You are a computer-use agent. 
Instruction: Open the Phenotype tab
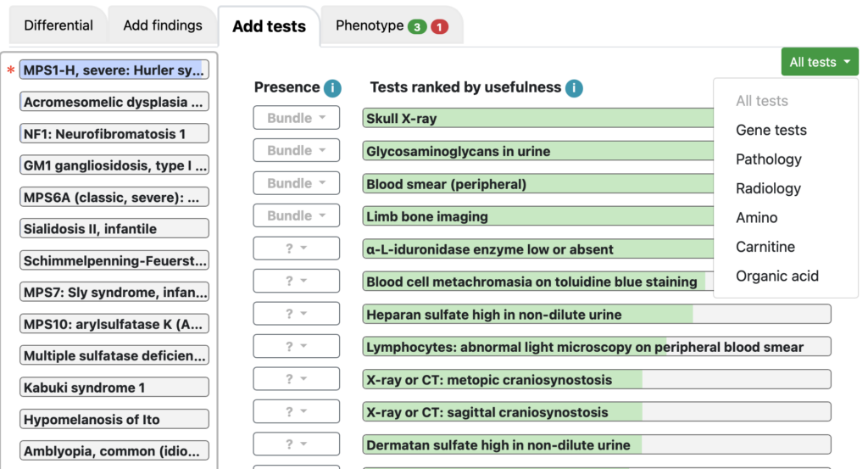coord(392,25)
